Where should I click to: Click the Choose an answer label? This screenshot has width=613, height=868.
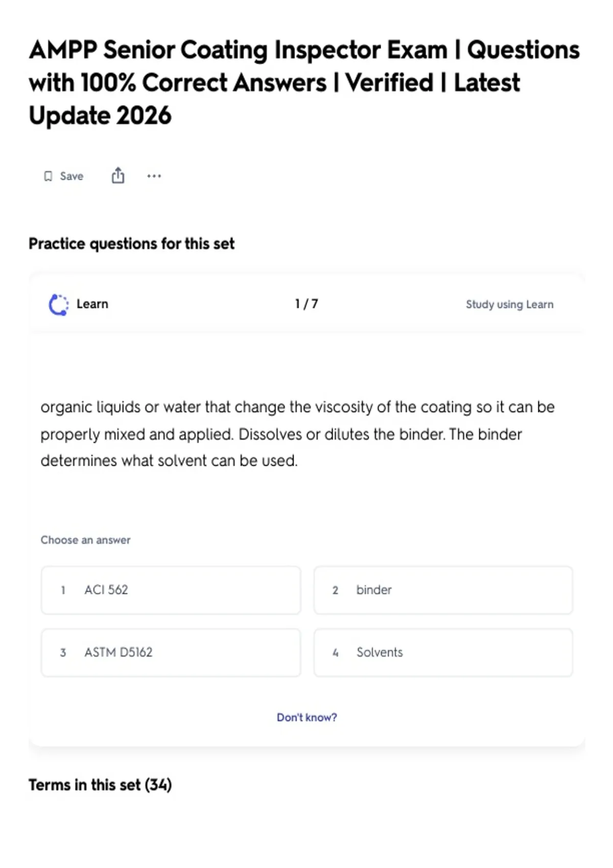click(85, 540)
